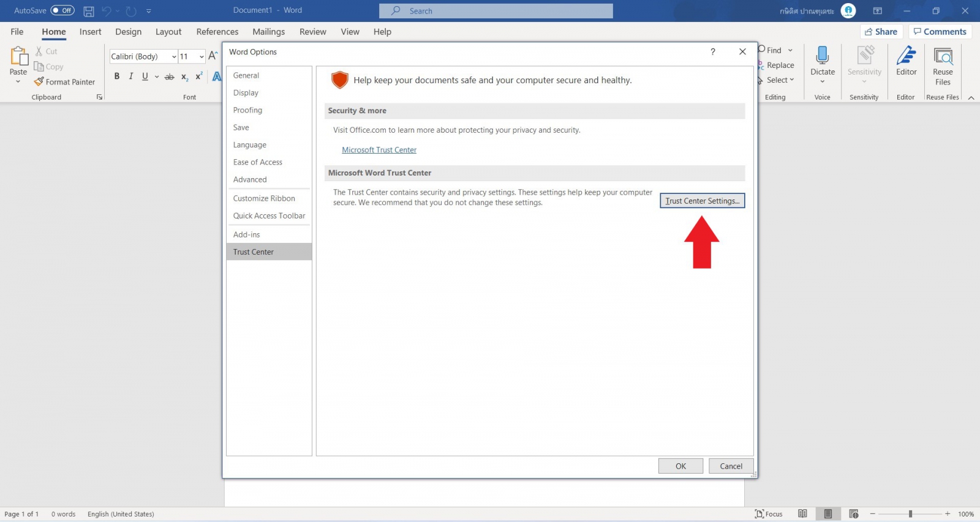Open the Help tab

point(382,32)
